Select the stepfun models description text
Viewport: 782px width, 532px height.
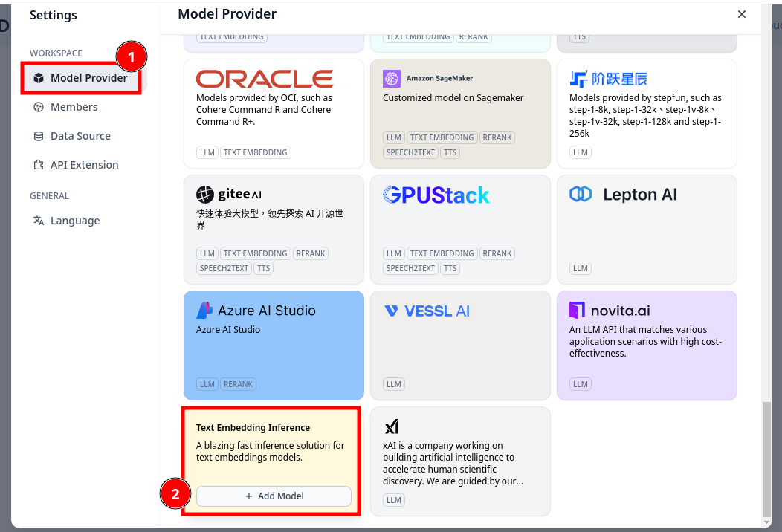point(645,116)
